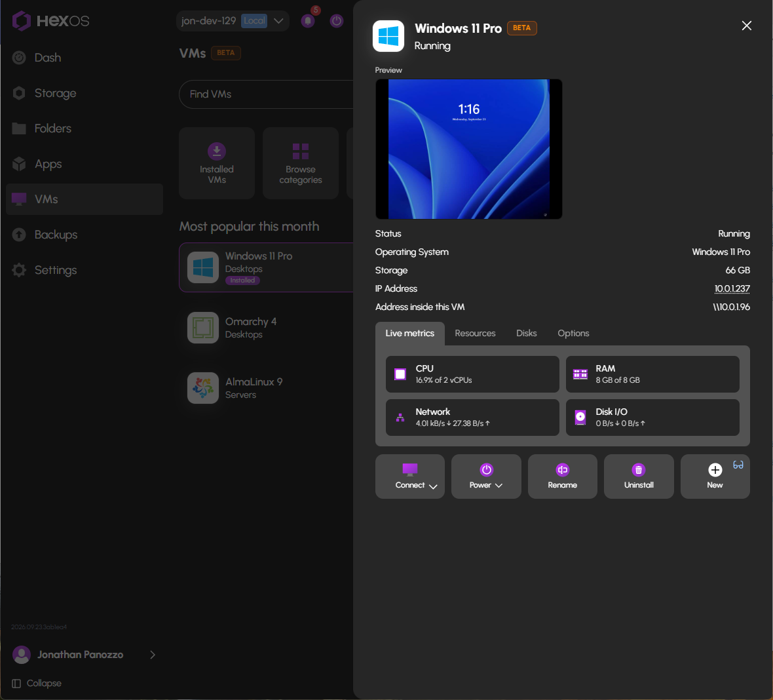773x700 pixels.
Task: Click the 66 GB storage value
Action: pyautogui.click(x=738, y=270)
